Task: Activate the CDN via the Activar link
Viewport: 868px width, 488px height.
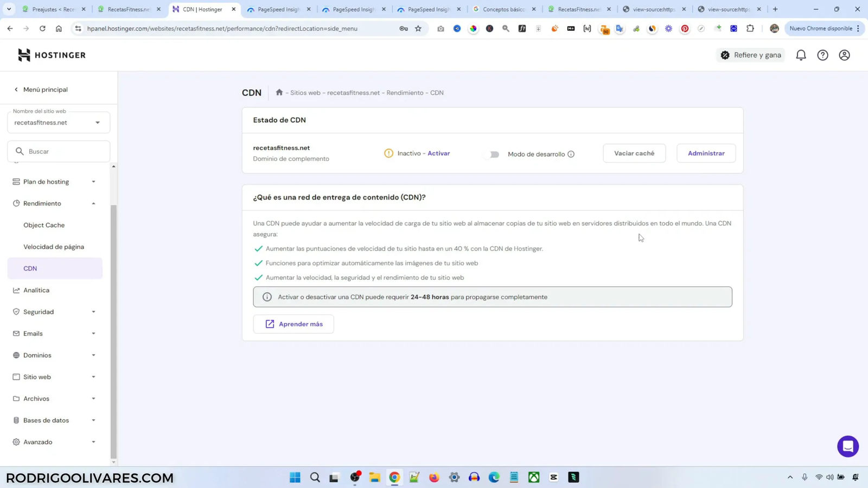Action: (439, 153)
